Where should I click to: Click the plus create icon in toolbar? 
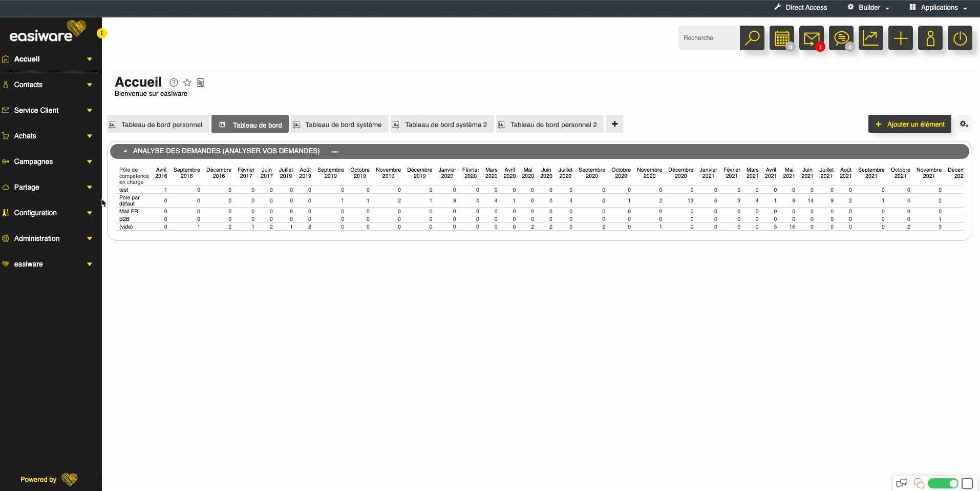point(900,38)
